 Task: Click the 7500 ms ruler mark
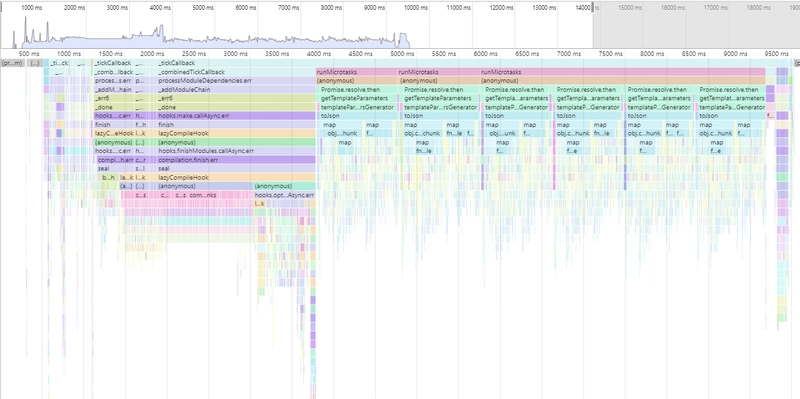click(610, 54)
